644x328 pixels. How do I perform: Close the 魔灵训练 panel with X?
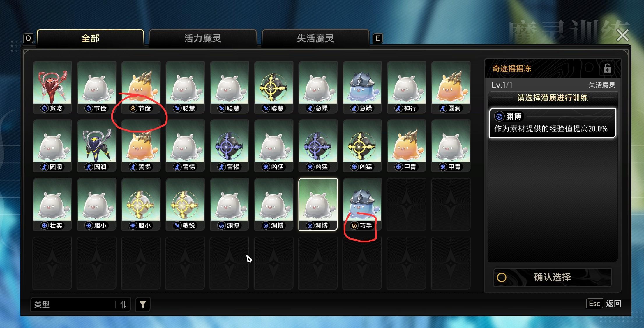(x=623, y=36)
